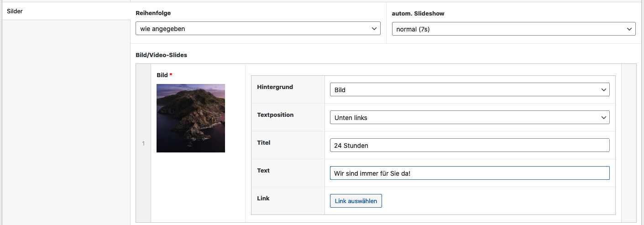Click the Bild label above the thumbnail
This screenshot has width=644, height=225.
click(x=162, y=75)
